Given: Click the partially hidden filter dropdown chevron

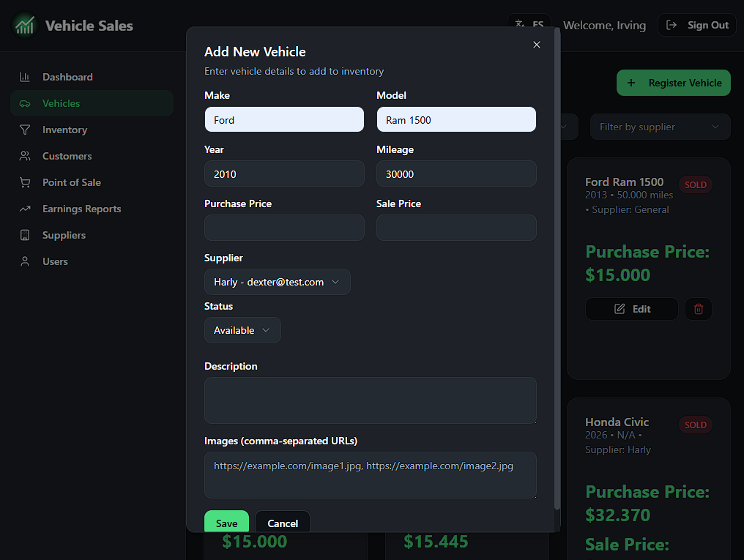Looking at the screenshot, I should tap(564, 127).
